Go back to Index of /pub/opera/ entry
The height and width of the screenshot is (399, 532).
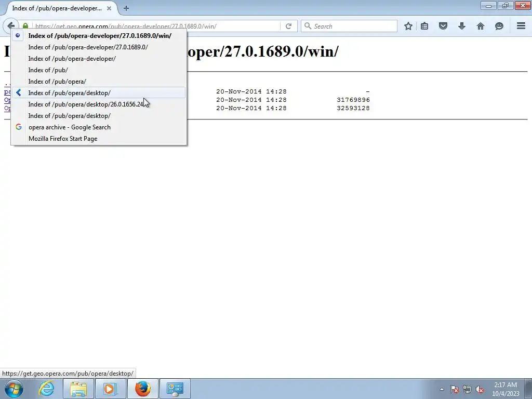click(x=99, y=82)
